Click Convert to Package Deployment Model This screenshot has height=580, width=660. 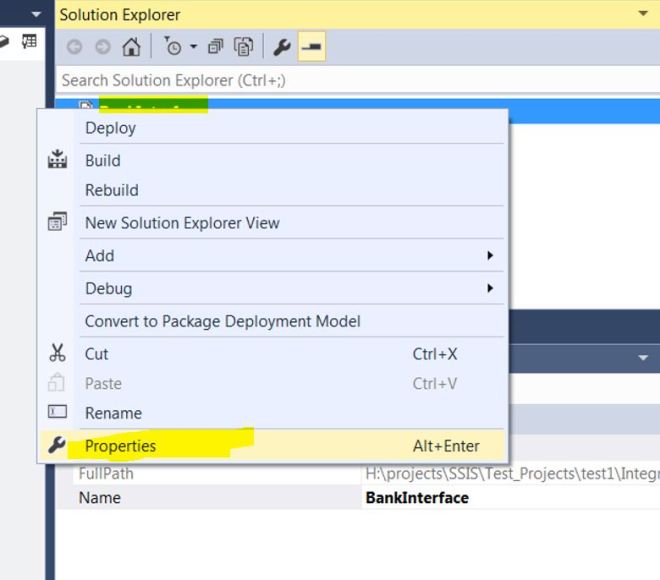(222, 321)
